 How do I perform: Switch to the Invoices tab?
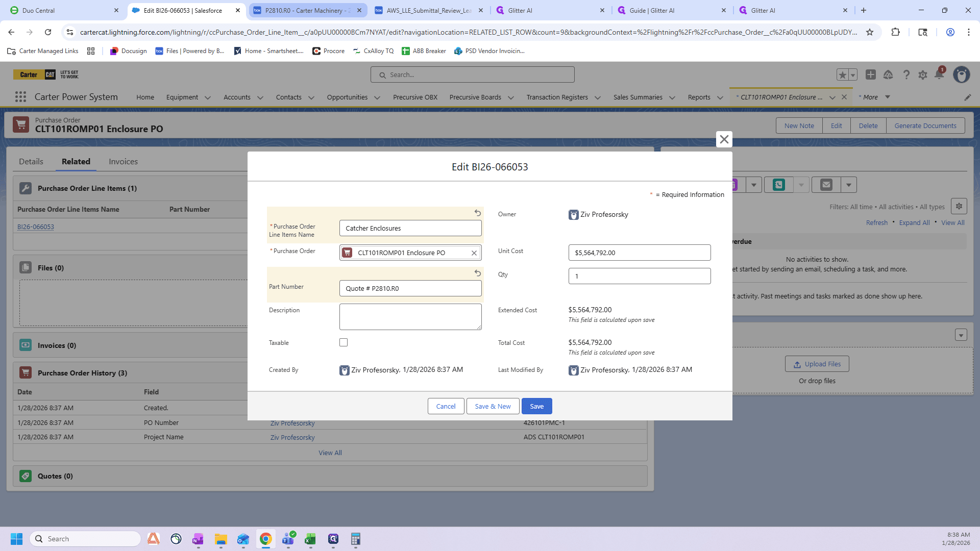[123, 161]
